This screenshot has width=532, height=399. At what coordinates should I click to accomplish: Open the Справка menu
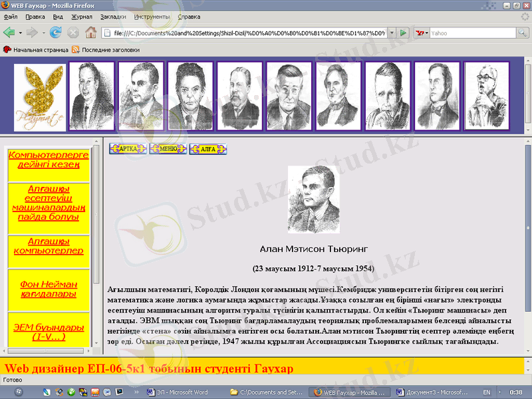pyautogui.click(x=189, y=17)
